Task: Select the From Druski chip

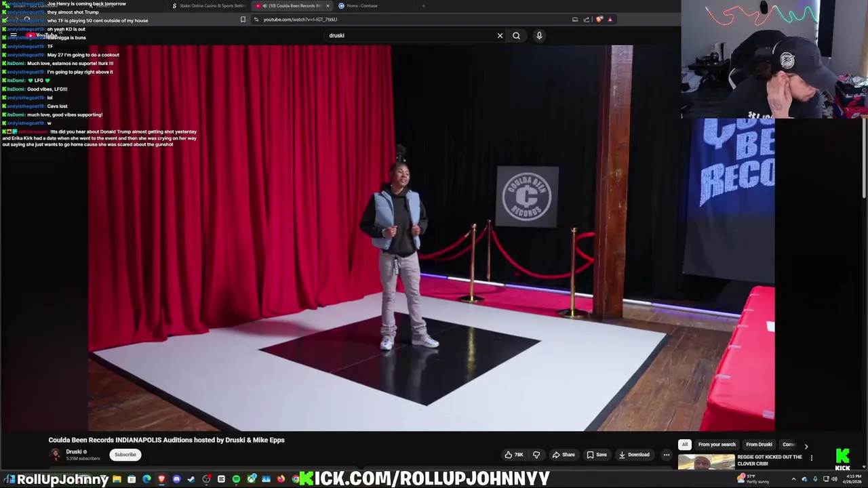Action: [759, 445]
